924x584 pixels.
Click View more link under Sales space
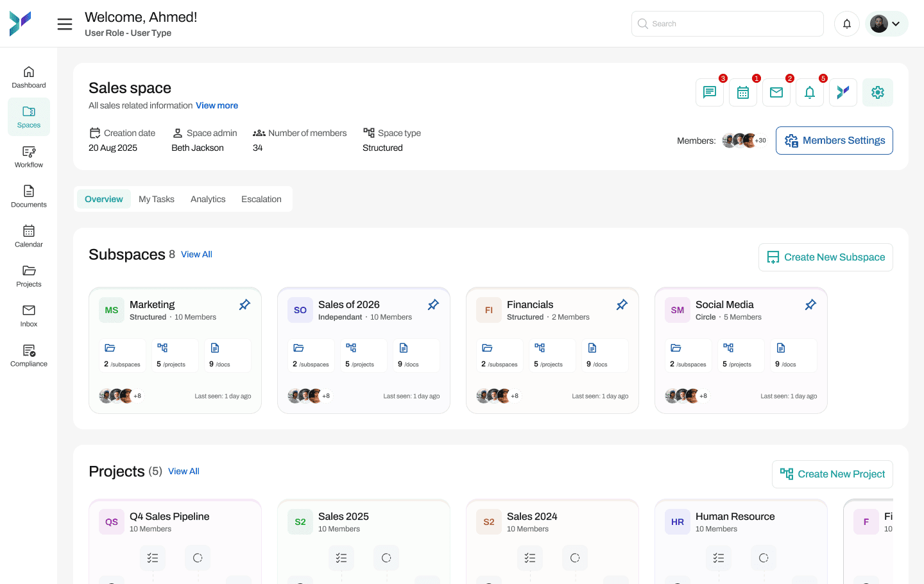(217, 105)
